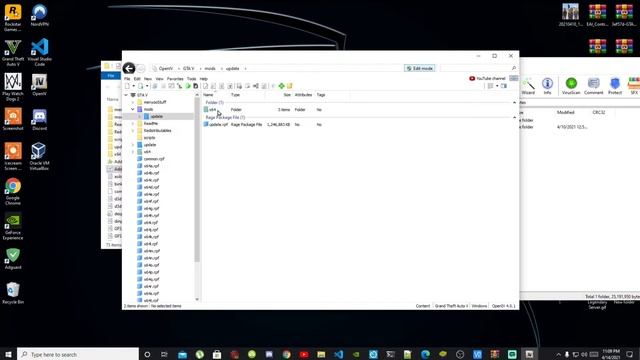The width and height of the screenshot is (640, 360).
Task: Click the search magnifier icon in OpenIV
Action: tap(513, 69)
